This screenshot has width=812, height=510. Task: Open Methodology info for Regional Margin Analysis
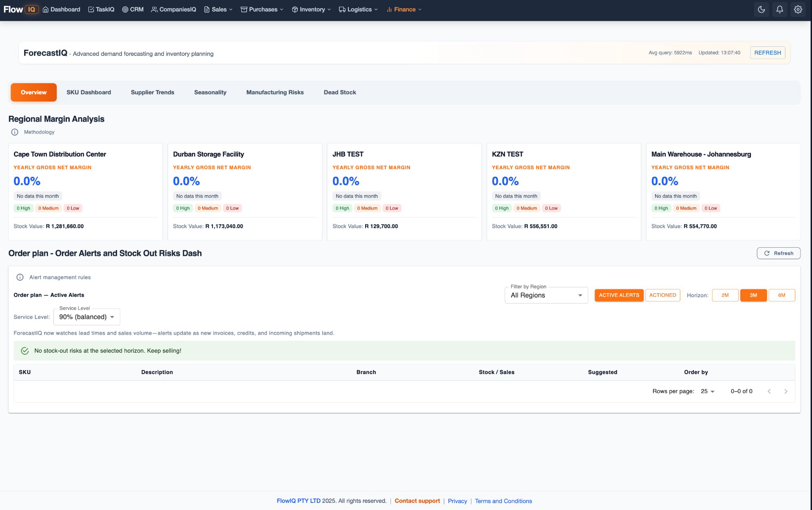[15, 132]
